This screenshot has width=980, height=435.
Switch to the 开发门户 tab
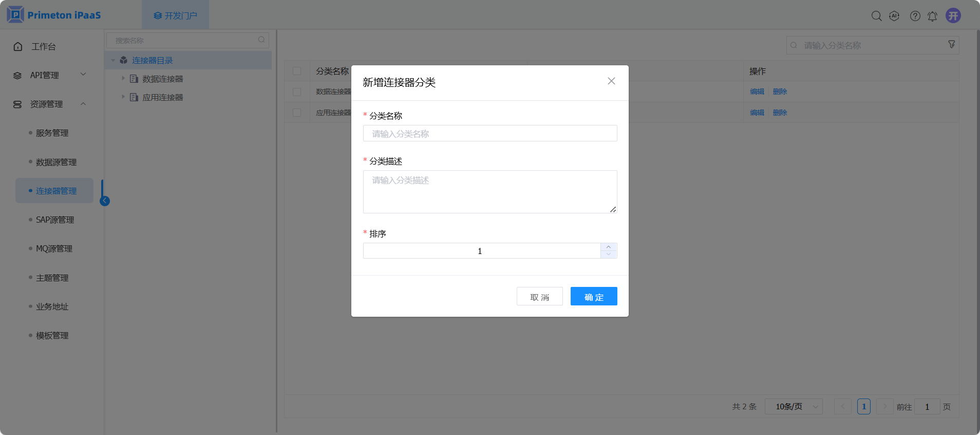tap(175, 15)
